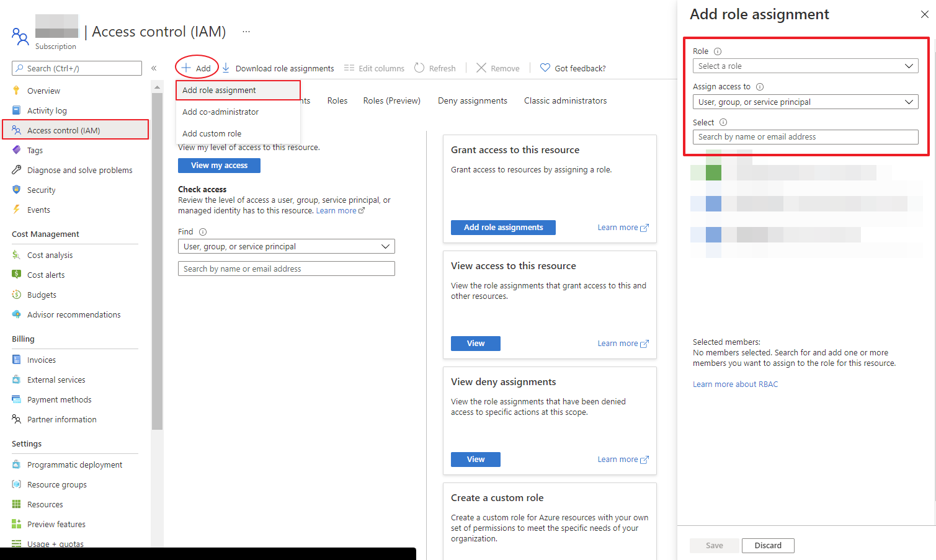This screenshot has width=936, height=560.
Task: Click the Got feedback heart icon
Action: pyautogui.click(x=545, y=68)
